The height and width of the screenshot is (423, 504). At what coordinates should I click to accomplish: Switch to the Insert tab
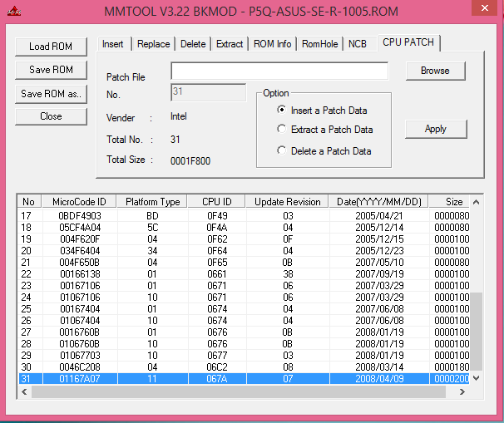pos(113,44)
